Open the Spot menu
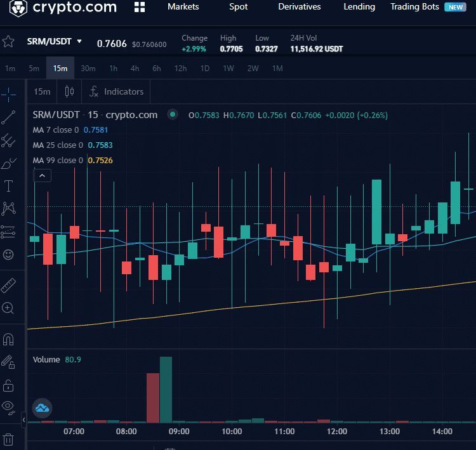This screenshot has height=450, width=476. click(239, 7)
